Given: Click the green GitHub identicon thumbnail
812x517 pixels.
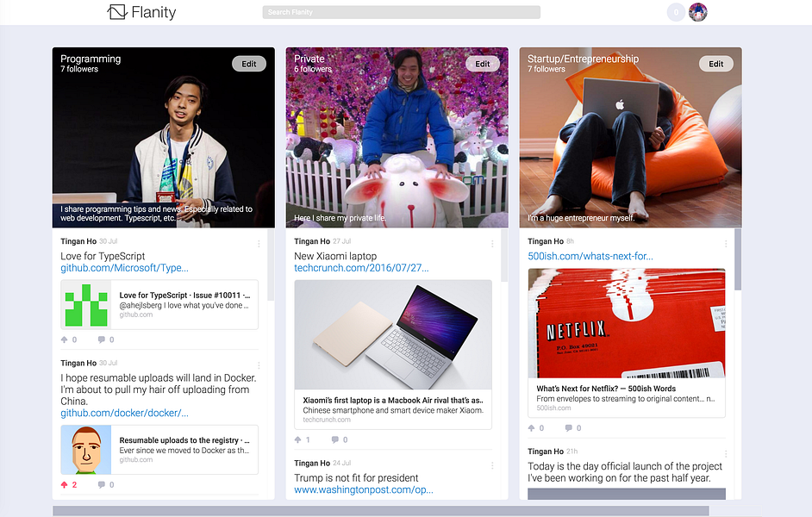Looking at the screenshot, I should pyautogui.click(x=86, y=305).
